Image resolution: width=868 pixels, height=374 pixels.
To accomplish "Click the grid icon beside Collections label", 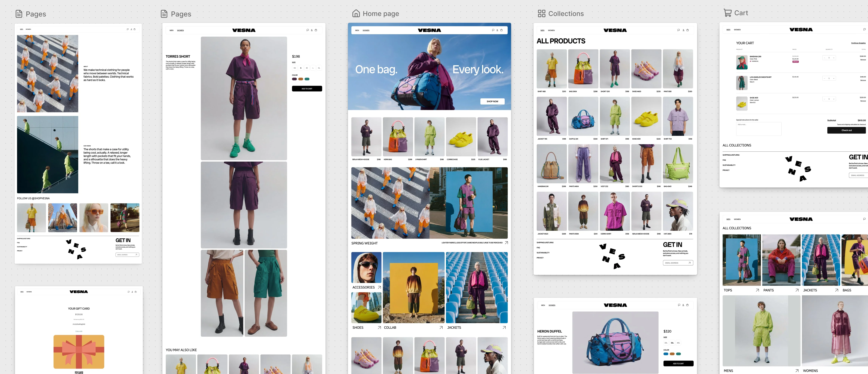I will (542, 13).
